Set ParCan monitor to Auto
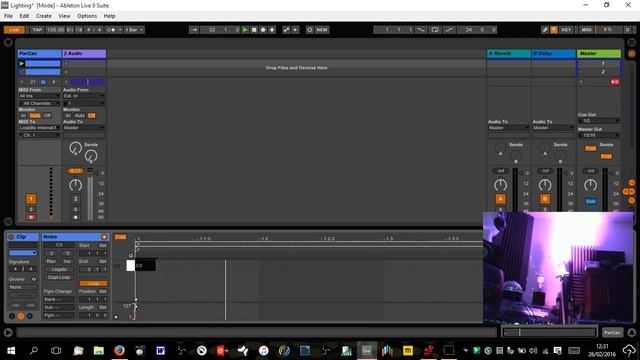 [x=35, y=116]
